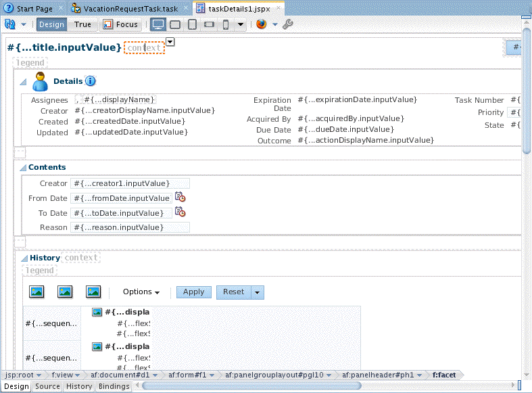This screenshot has width=532, height=393.
Task: Select the desktop monitor preview icon
Action: [158, 24]
